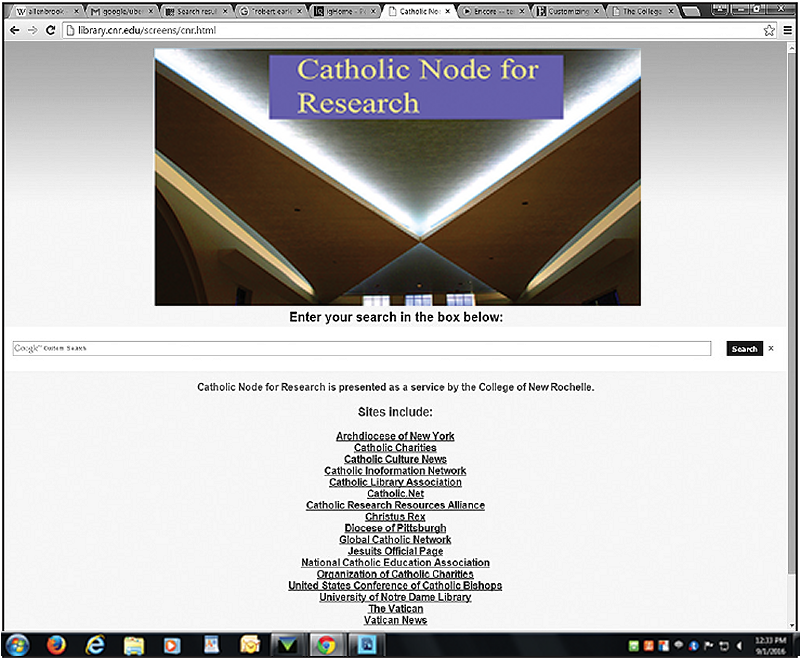Close the Catholic Node tab
Viewport: 800px width, 660px height.
[x=447, y=11]
